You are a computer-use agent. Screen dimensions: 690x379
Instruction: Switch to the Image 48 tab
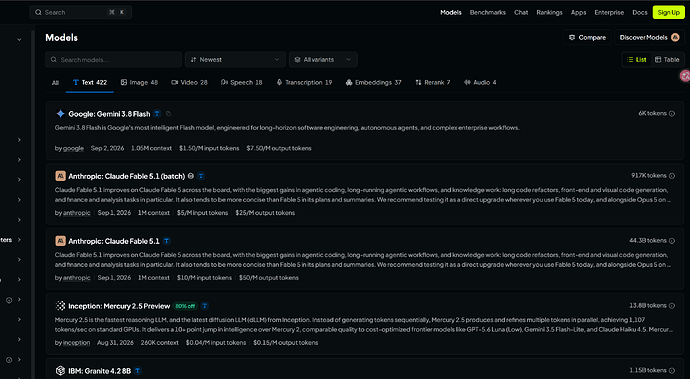(x=139, y=82)
